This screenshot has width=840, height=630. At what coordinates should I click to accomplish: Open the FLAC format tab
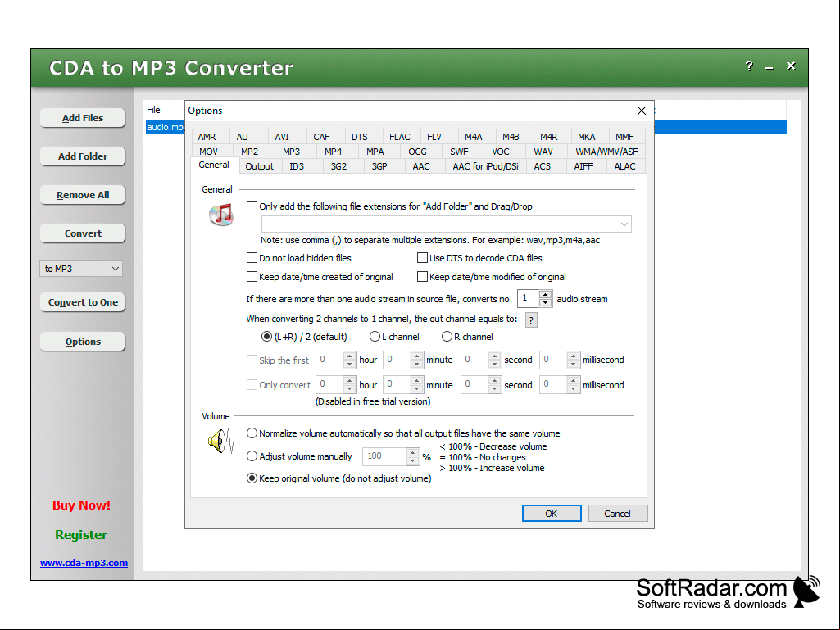coord(400,137)
